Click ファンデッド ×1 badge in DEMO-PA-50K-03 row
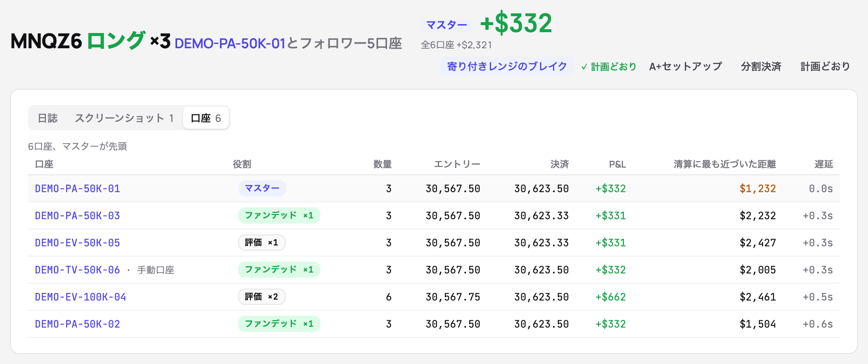Screen dimensions: 868x364 click(x=279, y=215)
